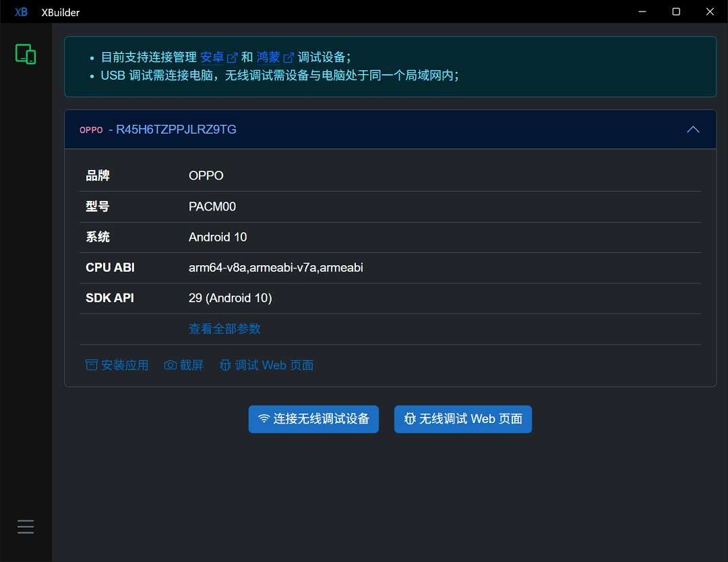Click bug icon in 无线调试 Web button
Image resolution: width=728 pixels, height=562 pixels.
click(x=410, y=419)
